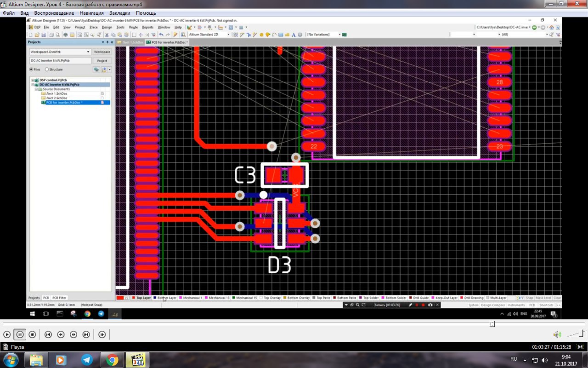Toggle the Mask Level option
The width and height of the screenshot is (588, 368).
543,298
